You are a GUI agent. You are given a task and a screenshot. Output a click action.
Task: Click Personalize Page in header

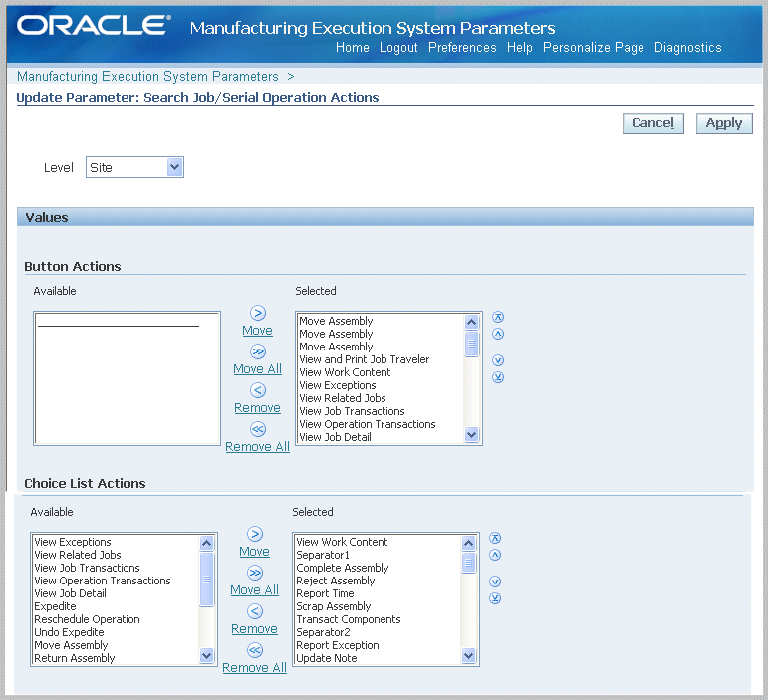pyautogui.click(x=593, y=48)
